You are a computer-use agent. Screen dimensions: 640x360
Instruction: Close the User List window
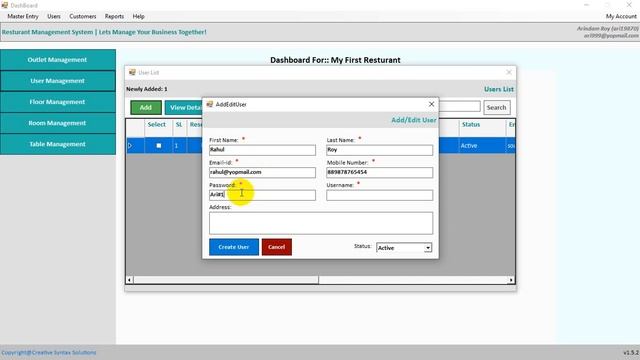(x=509, y=72)
